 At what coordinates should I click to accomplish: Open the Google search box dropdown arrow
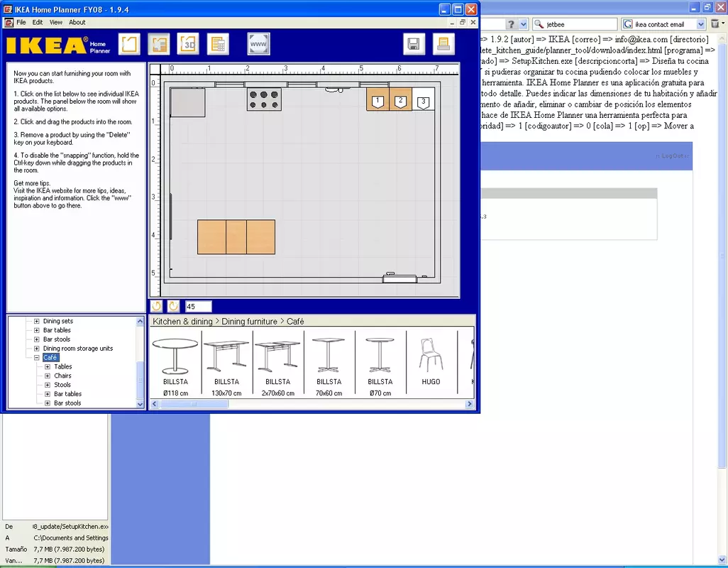pos(700,24)
